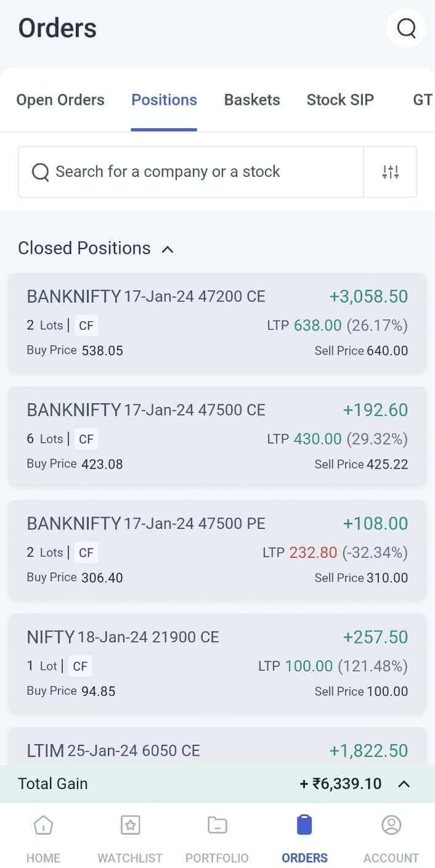The width and height of the screenshot is (435, 868).
Task: Open BANKNIFTY 47500 CE position card
Action: tap(217, 436)
